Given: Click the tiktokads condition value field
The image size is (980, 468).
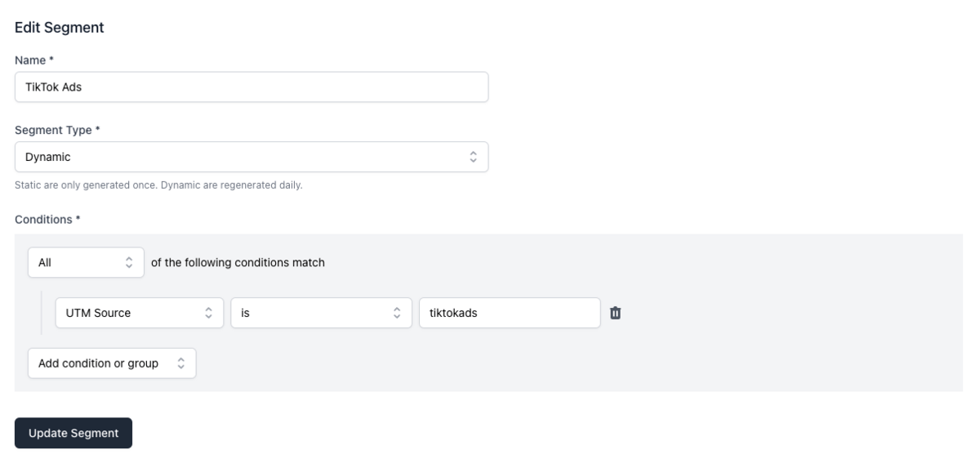Looking at the screenshot, I should click(x=510, y=312).
